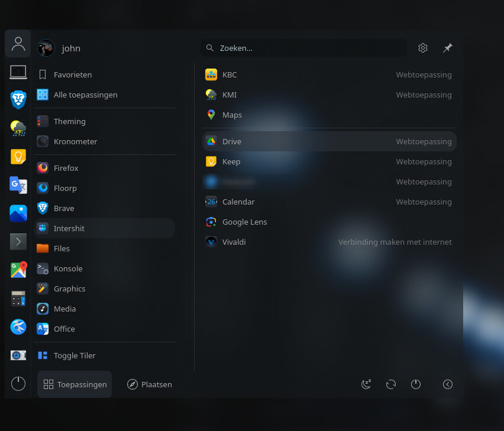Launch Floorp browser entry

(x=105, y=188)
